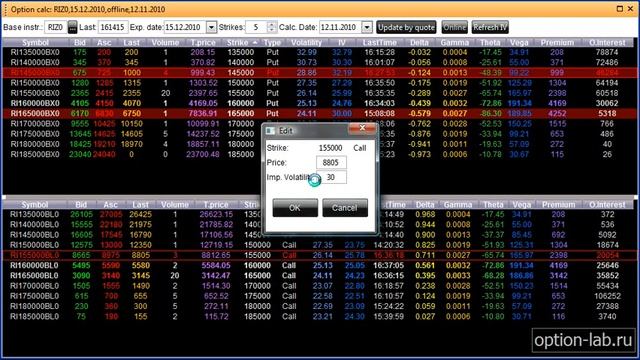Sort puts table by T.price header
640x360 pixels.
point(203,42)
